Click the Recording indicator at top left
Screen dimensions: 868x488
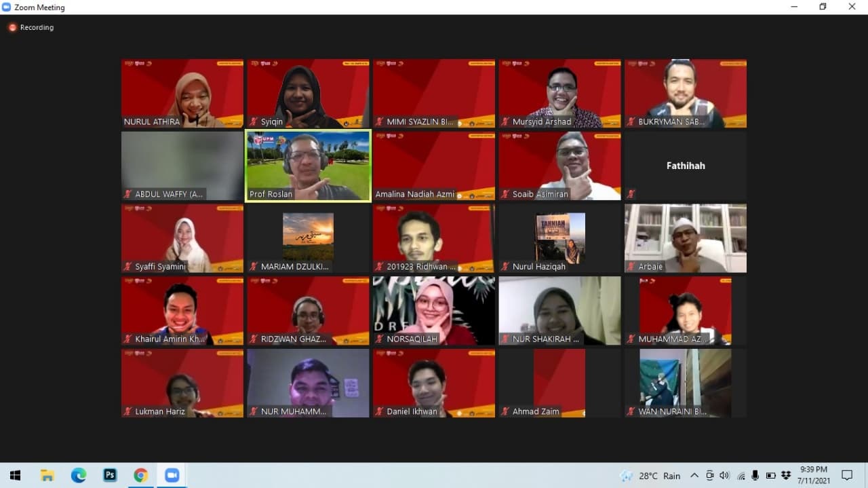[x=31, y=28]
